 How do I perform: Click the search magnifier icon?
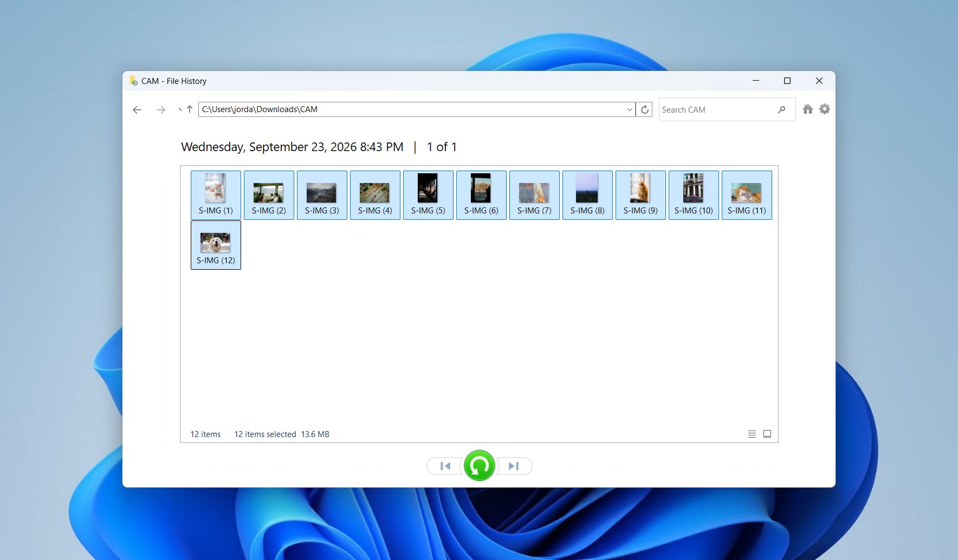tap(781, 109)
